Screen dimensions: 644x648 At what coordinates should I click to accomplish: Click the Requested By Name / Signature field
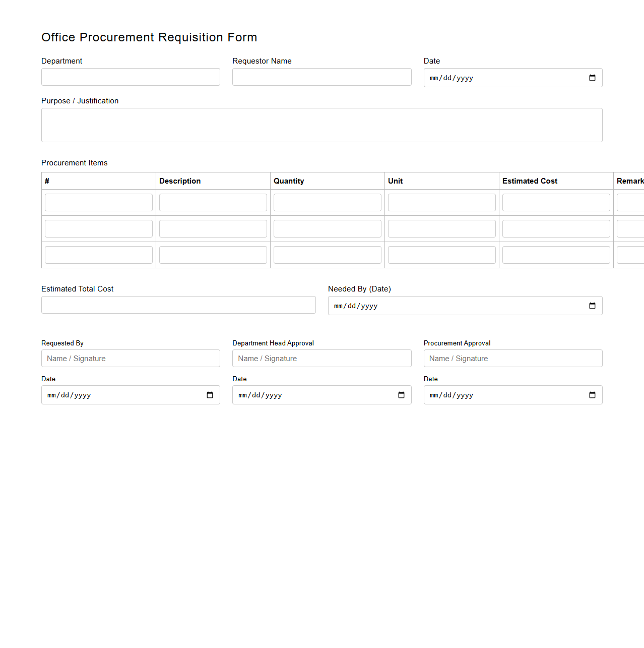pos(130,358)
